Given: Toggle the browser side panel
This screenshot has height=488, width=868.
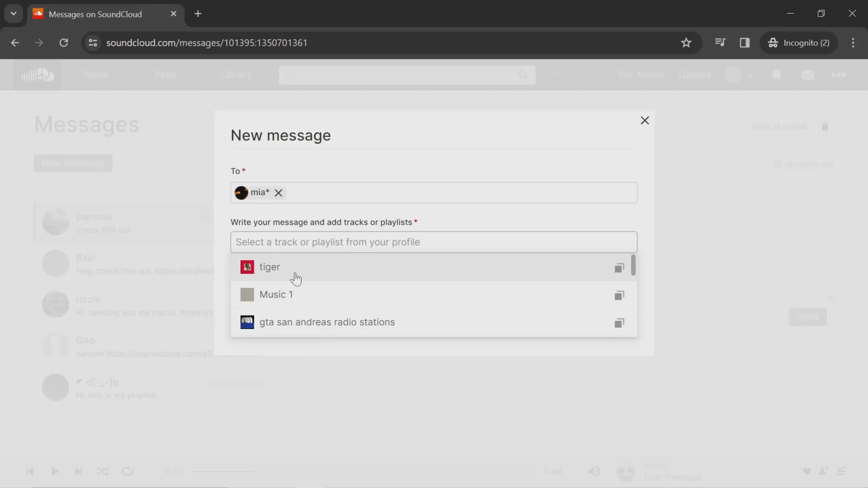Looking at the screenshot, I should 744,43.
